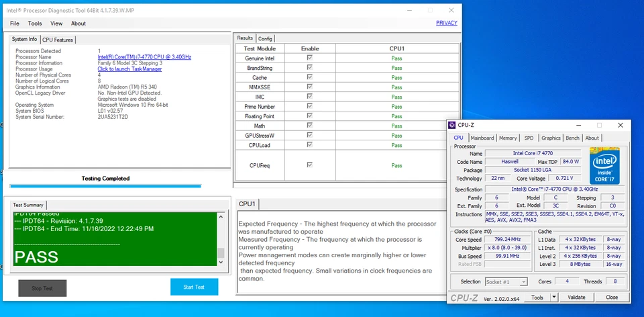Click the Close button in CPU-Z

612,297
